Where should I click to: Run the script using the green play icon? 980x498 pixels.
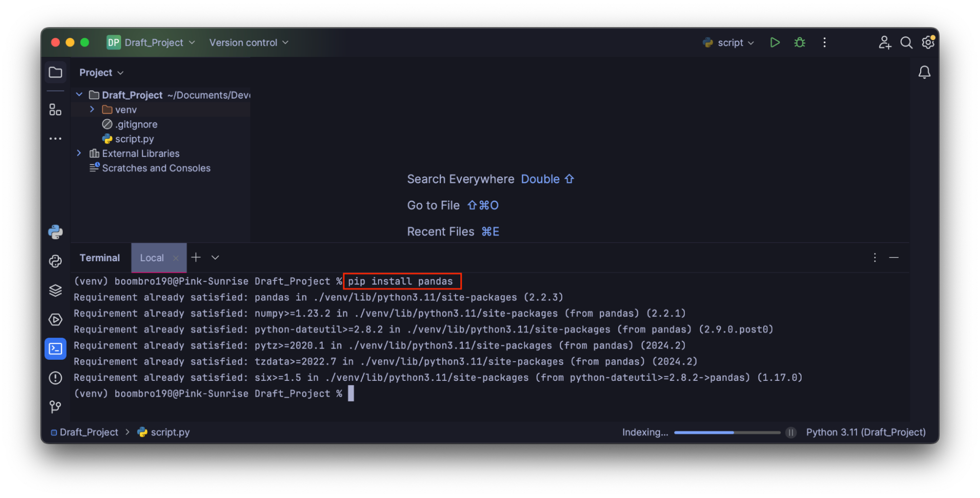click(x=775, y=43)
